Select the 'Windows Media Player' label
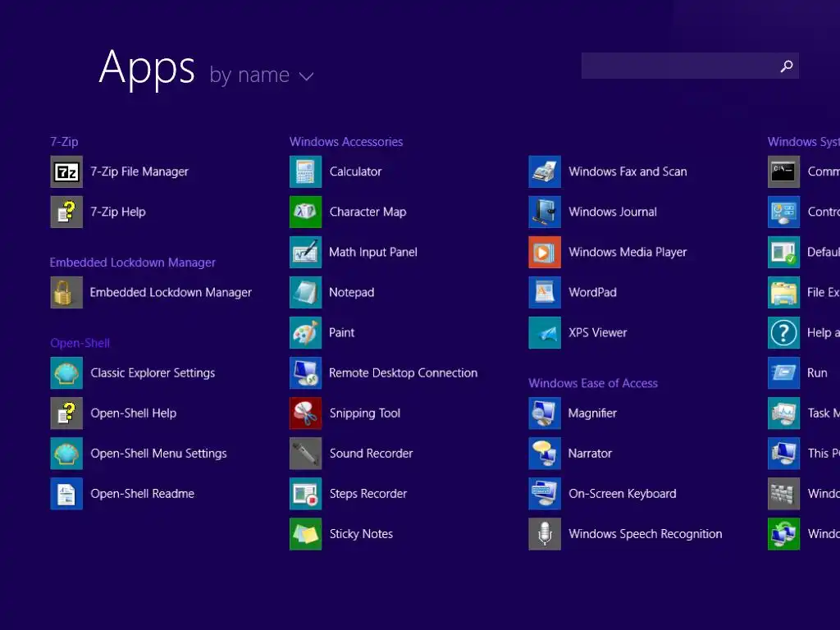 (628, 252)
